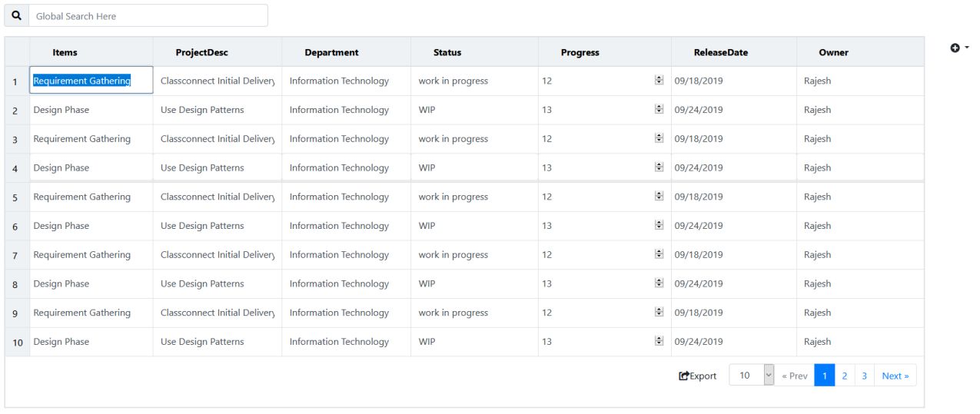Click the Progress stepper in row 10

(659, 342)
